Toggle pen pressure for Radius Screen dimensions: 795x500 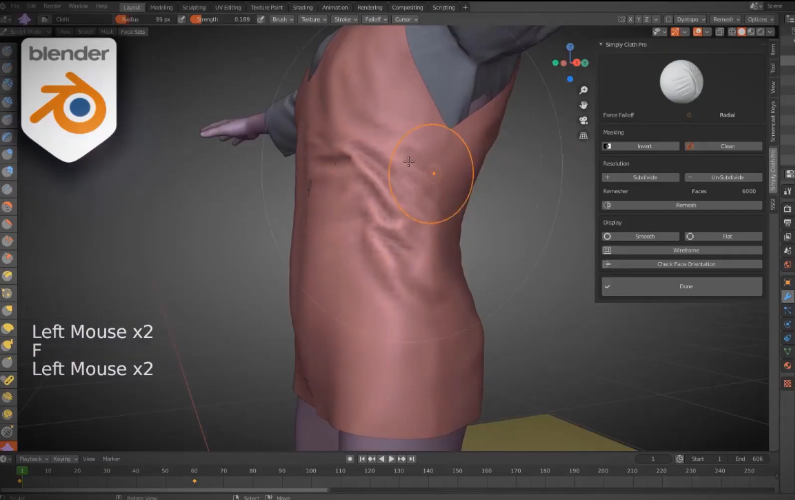[x=182, y=19]
